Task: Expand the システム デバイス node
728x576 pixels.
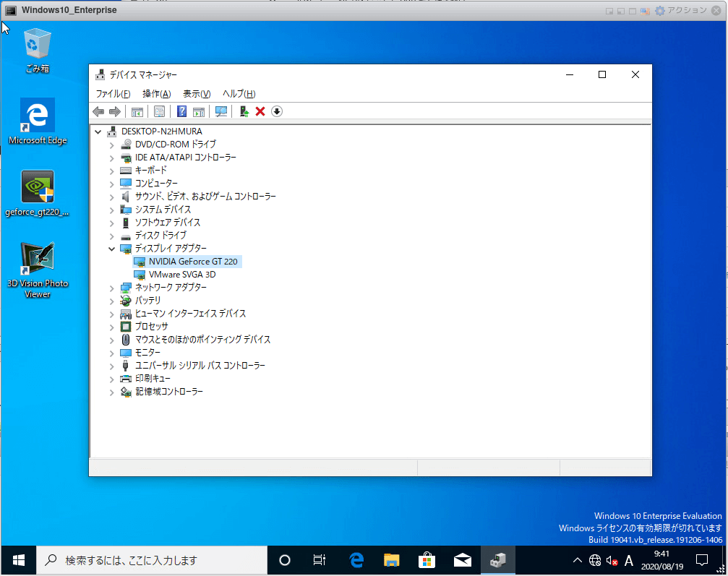Action: pos(111,210)
